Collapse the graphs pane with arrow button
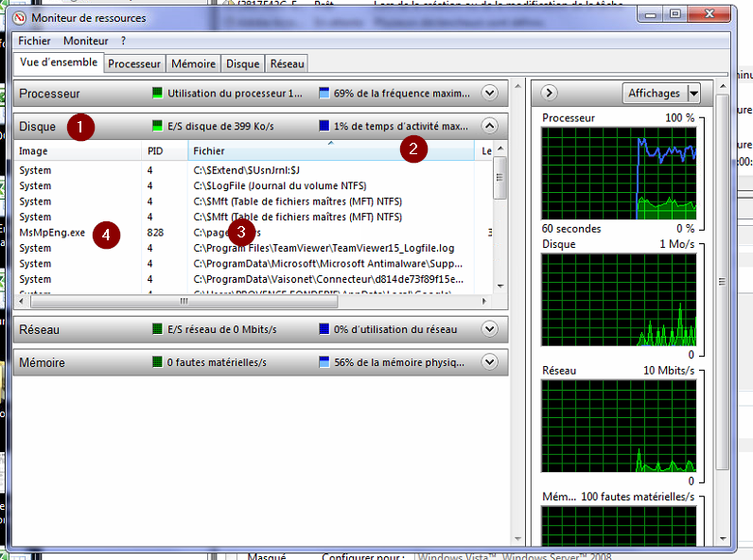753x560 pixels. pos(549,93)
